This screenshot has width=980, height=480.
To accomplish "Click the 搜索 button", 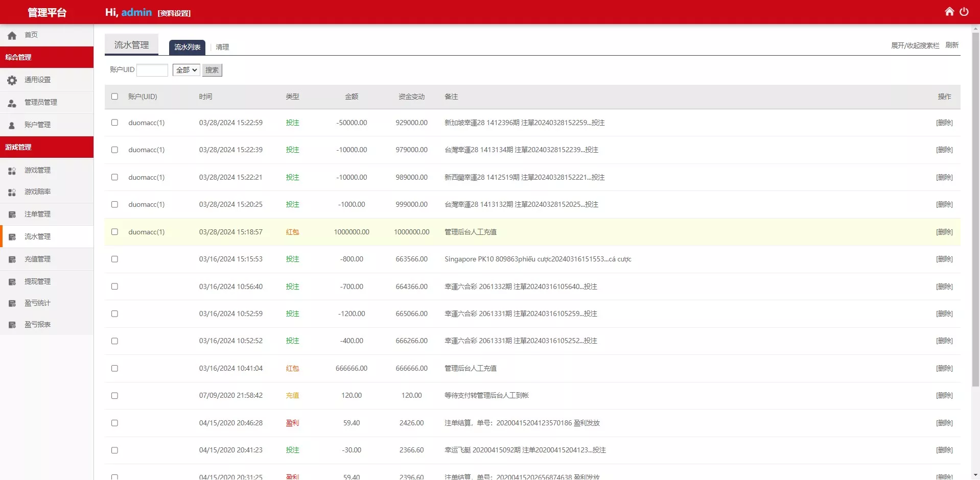I will coord(212,70).
